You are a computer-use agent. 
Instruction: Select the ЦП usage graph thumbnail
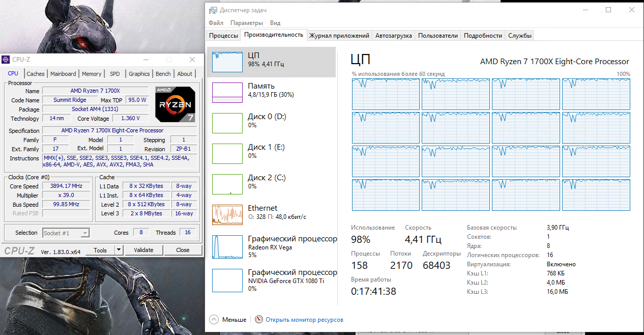(x=227, y=62)
